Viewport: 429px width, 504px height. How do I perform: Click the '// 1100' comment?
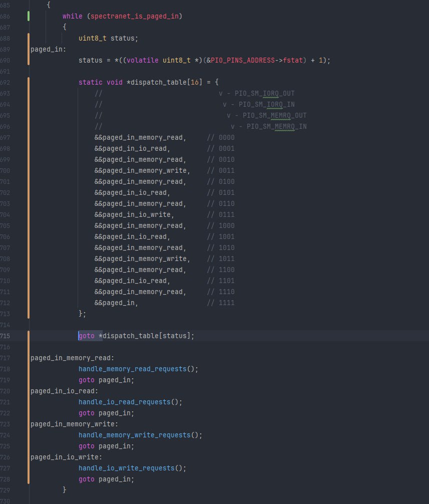(x=221, y=270)
